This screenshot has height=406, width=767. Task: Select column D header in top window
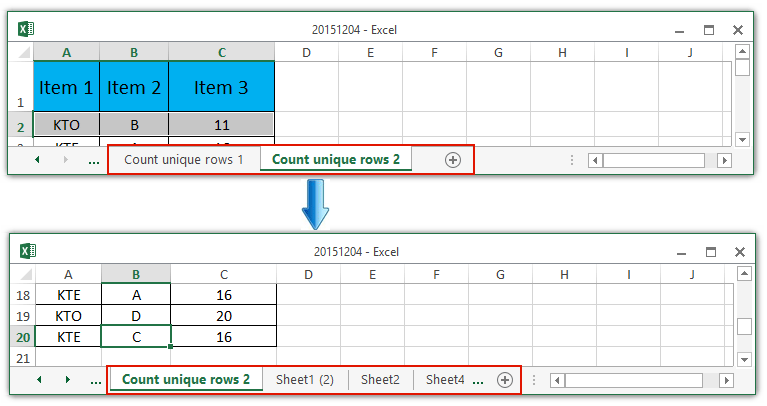(307, 52)
